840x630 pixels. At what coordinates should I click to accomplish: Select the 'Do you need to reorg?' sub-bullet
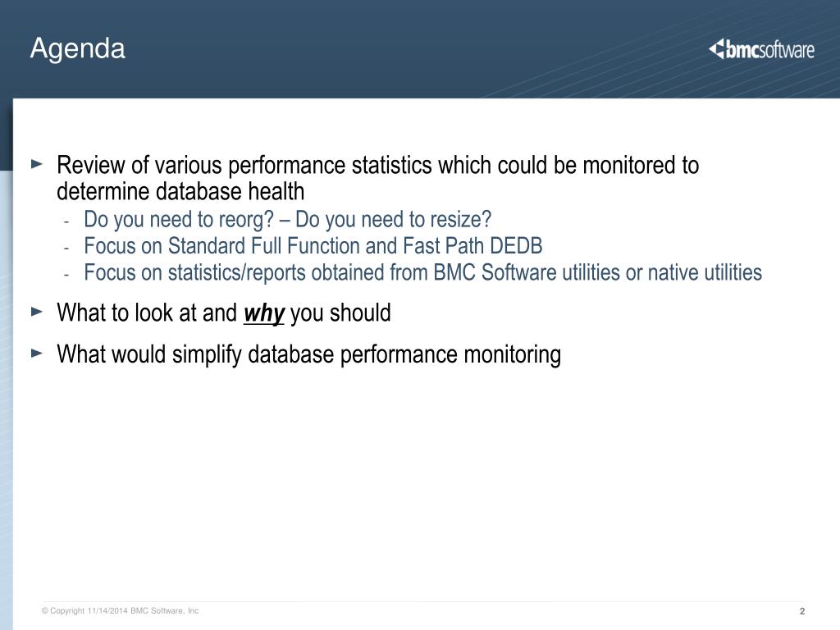pos(179,220)
